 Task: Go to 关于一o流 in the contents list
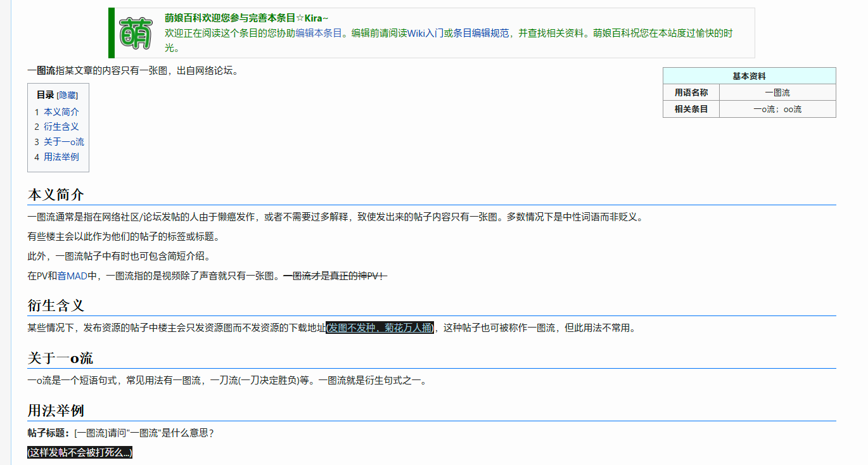(63, 142)
